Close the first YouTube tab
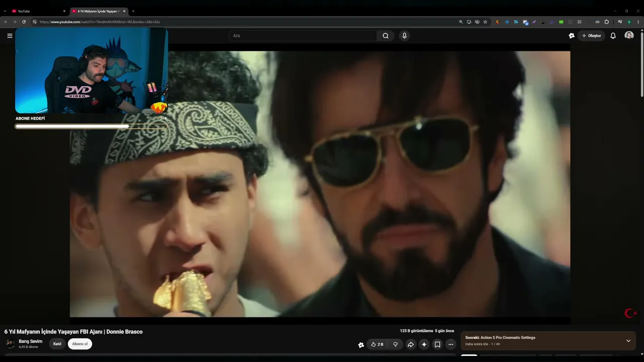The width and height of the screenshot is (644, 362). click(64, 11)
